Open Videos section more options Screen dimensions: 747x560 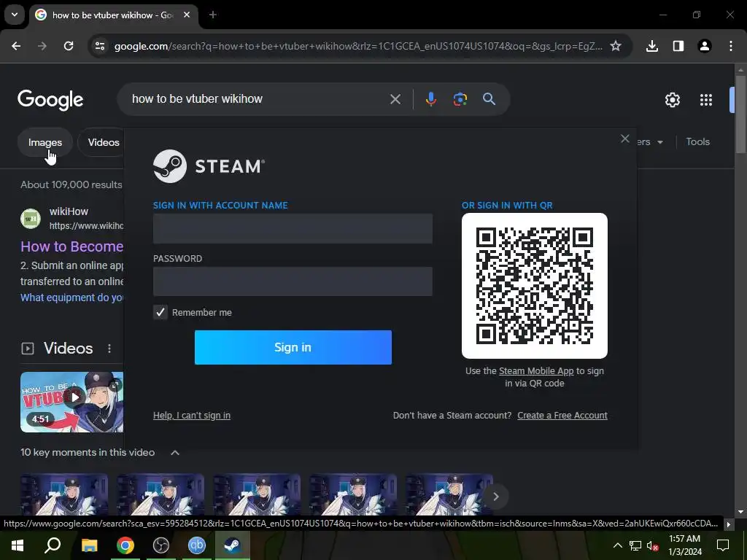pos(109,349)
